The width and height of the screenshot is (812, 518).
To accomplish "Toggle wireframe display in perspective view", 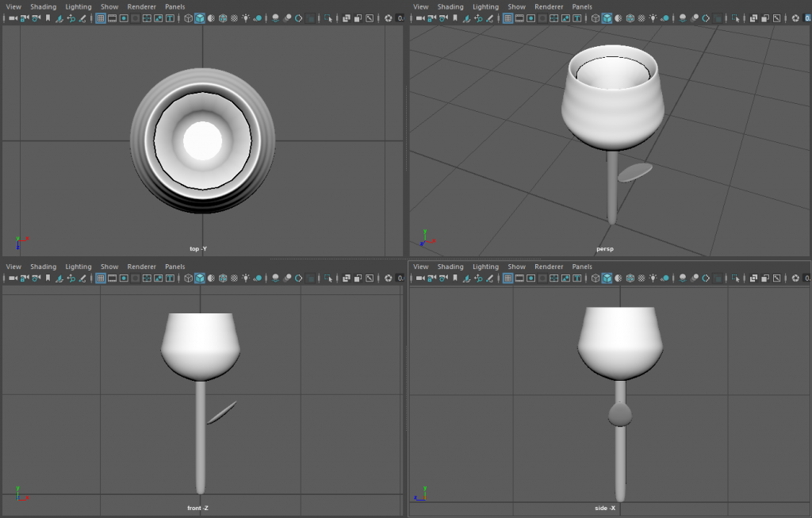I will tap(596, 18).
